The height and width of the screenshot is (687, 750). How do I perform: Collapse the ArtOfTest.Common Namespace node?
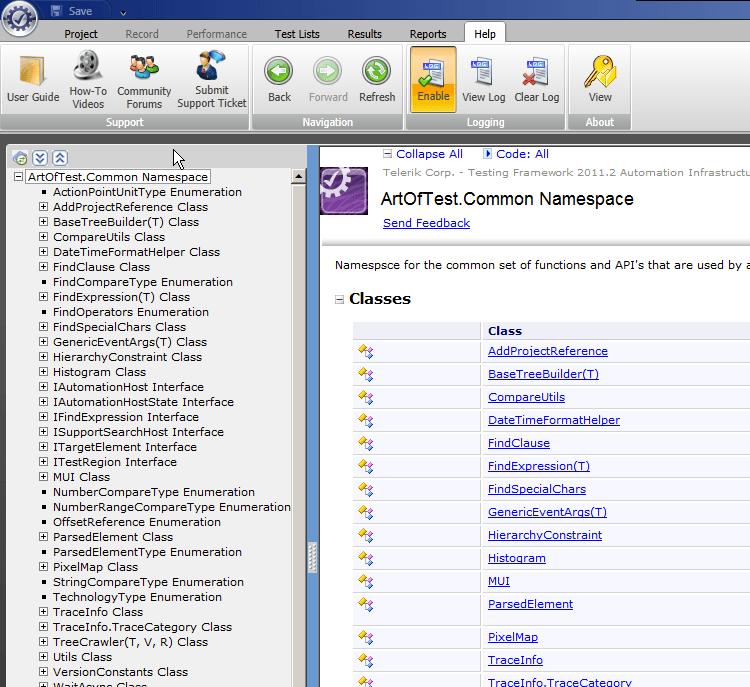[x=18, y=177]
